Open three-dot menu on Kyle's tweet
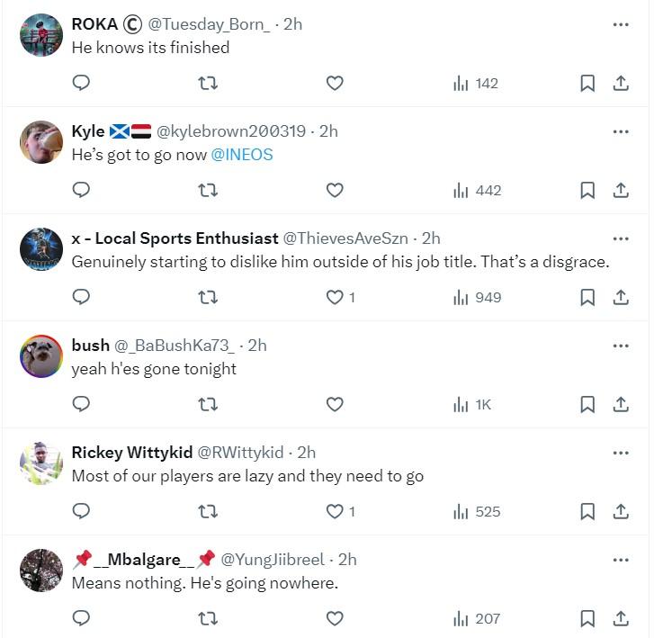The width and height of the screenshot is (672, 638). pyautogui.click(x=621, y=131)
